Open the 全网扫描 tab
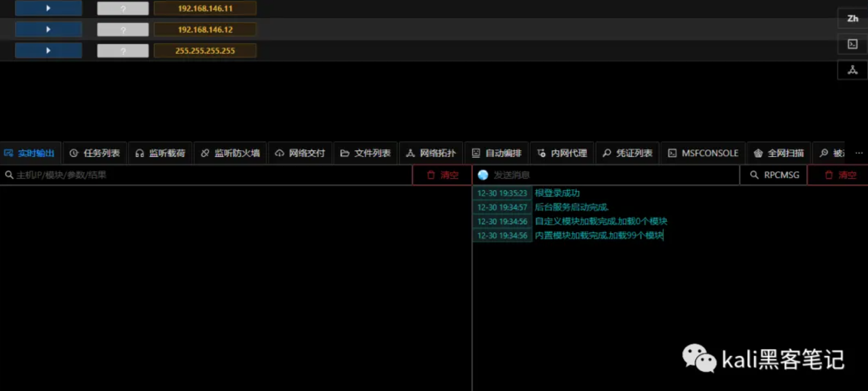 click(779, 153)
